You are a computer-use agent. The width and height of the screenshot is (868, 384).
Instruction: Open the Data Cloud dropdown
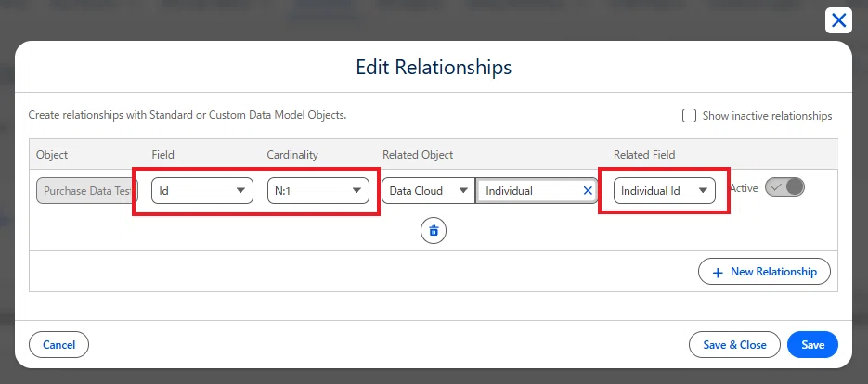[428, 191]
